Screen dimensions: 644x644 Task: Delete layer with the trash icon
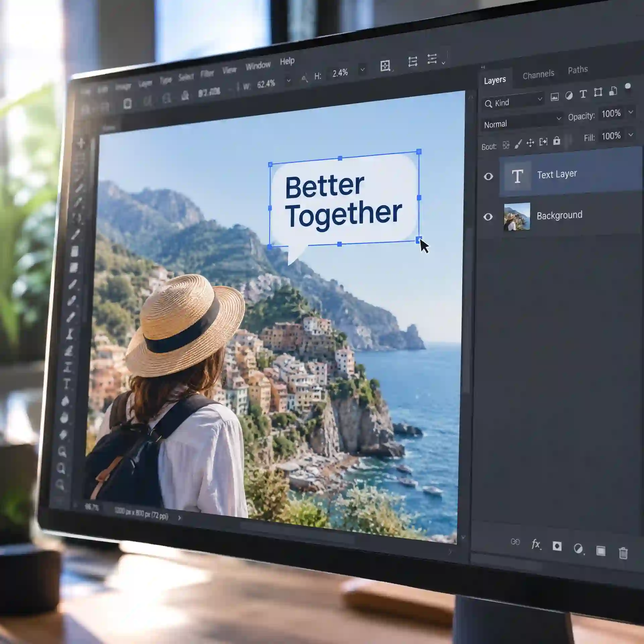tap(623, 553)
